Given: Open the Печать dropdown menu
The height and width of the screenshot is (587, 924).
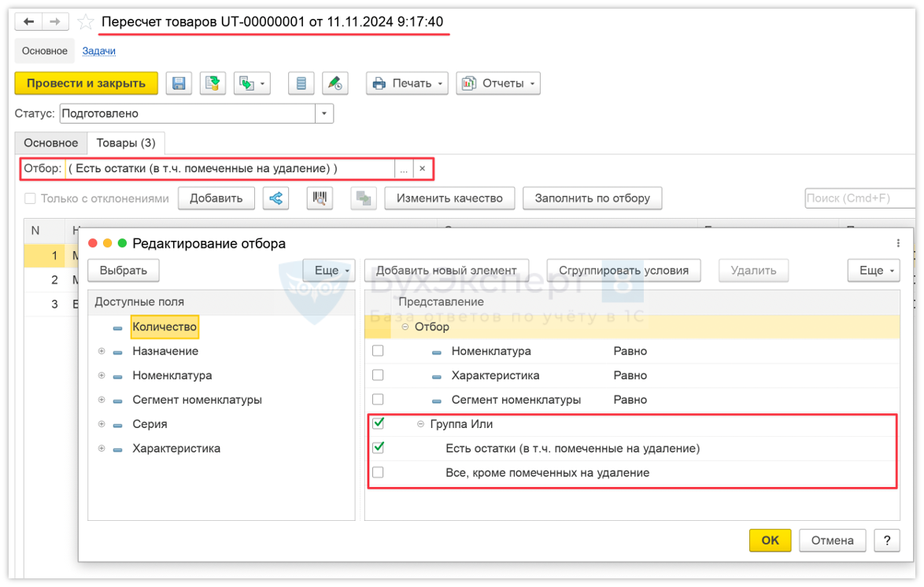Looking at the screenshot, I should (407, 83).
